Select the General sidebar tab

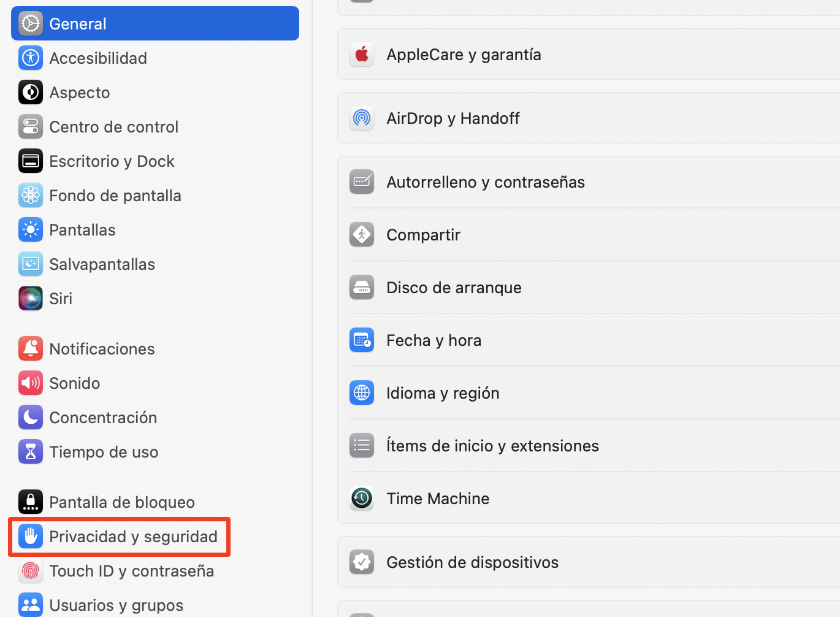[77, 23]
